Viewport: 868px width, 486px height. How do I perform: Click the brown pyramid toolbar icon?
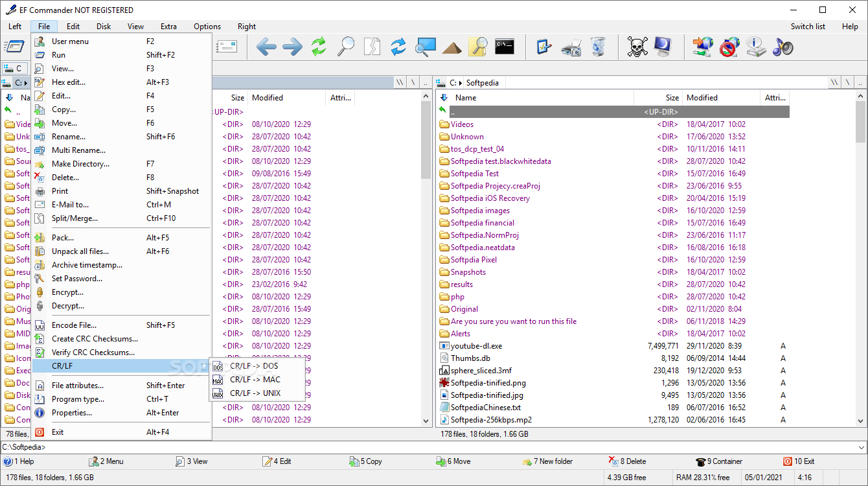(452, 48)
